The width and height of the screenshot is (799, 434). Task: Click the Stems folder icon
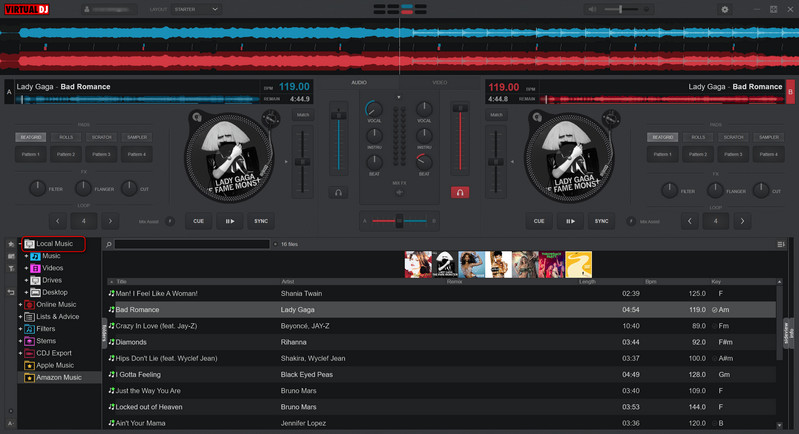[x=30, y=341]
